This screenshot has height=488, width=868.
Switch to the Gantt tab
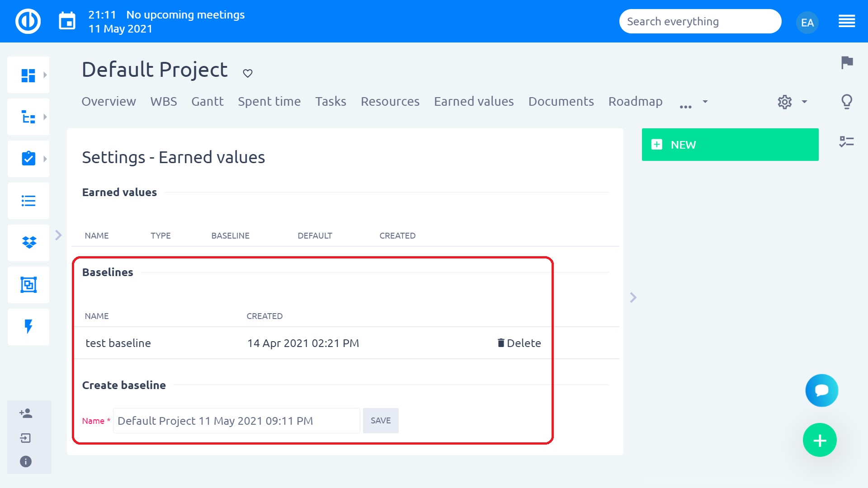(x=207, y=102)
